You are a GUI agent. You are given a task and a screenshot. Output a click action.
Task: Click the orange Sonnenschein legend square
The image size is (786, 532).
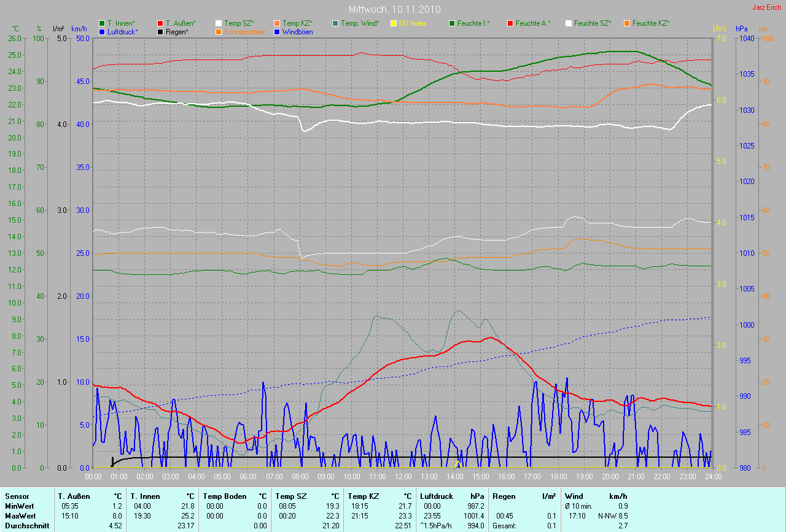tap(219, 31)
